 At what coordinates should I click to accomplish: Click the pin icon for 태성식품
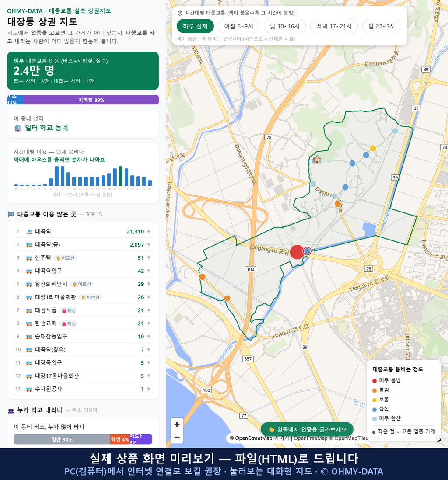149,310
